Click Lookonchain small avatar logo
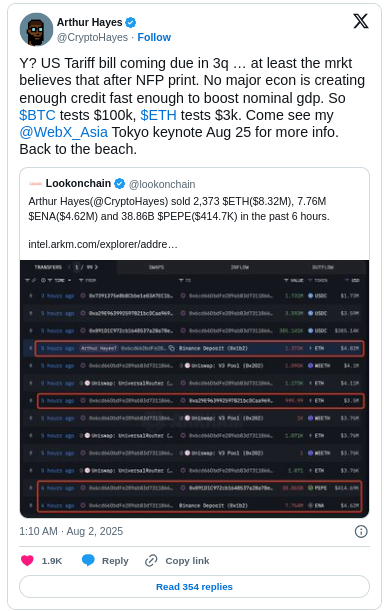 tap(35, 184)
